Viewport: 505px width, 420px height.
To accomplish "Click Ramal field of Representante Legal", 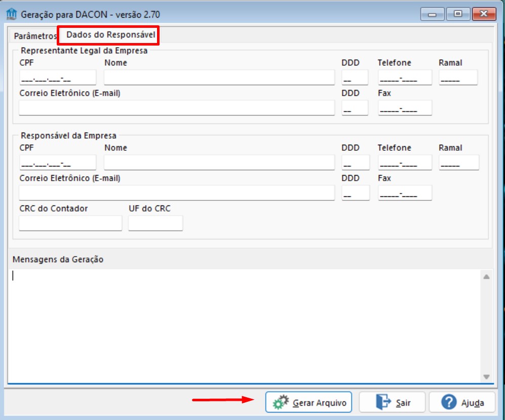I will click(458, 77).
